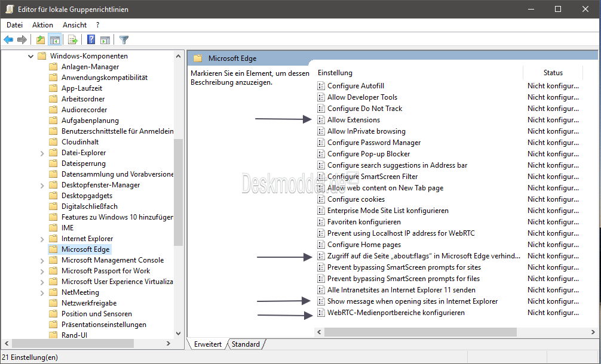This screenshot has width=601, height=364.
Task: Select Anlagen-Manager in the tree
Action: pyautogui.click(x=90, y=67)
